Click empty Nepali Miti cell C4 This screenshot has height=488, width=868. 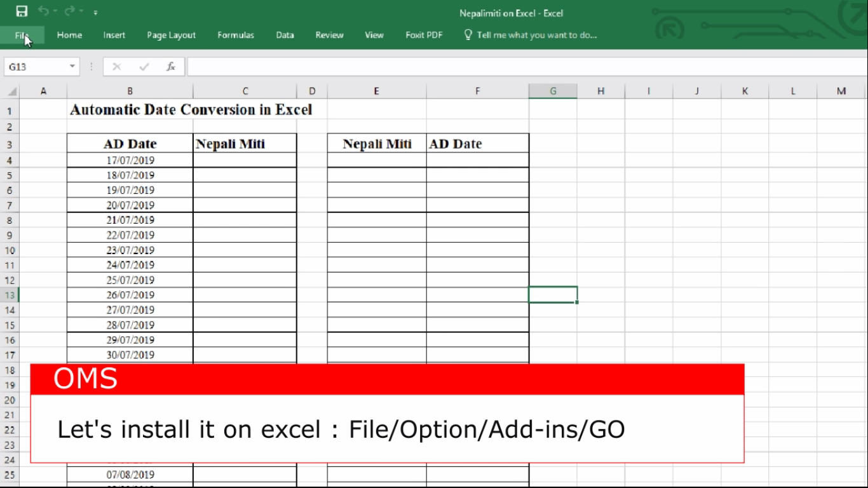pos(245,160)
